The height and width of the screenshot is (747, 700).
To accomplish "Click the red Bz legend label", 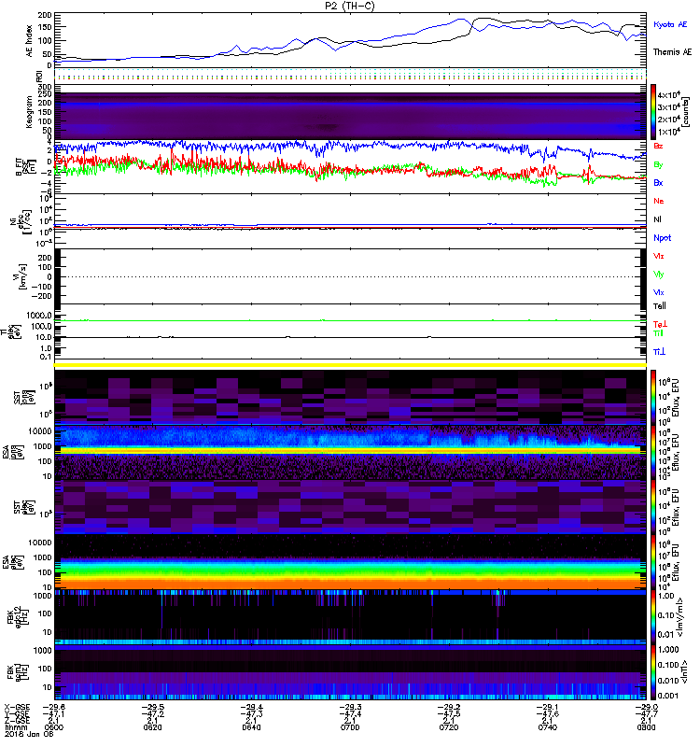I will coord(658,146).
